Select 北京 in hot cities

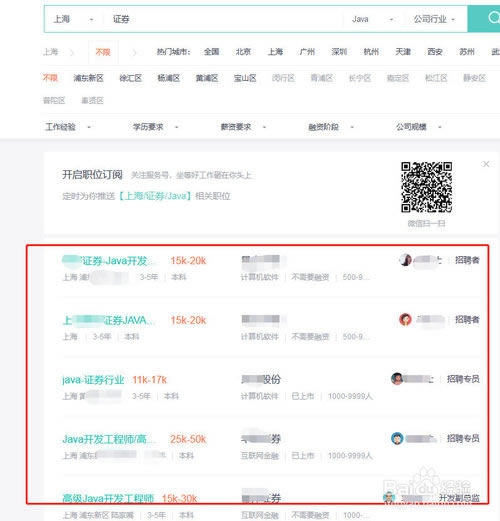[243, 52]
